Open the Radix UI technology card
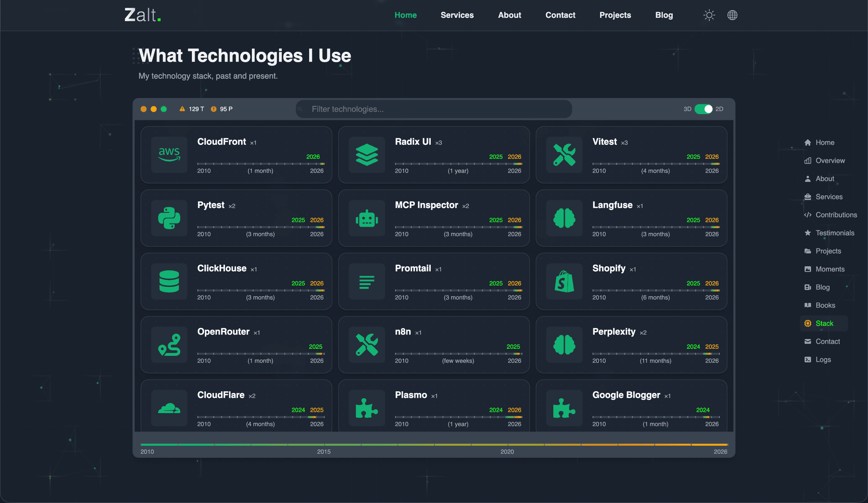This screenshot has height=503, width=868. point(434,155)
